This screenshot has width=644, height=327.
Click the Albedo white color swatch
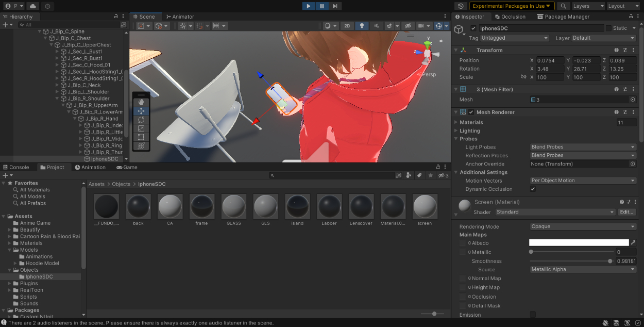[x=579, y=243]
